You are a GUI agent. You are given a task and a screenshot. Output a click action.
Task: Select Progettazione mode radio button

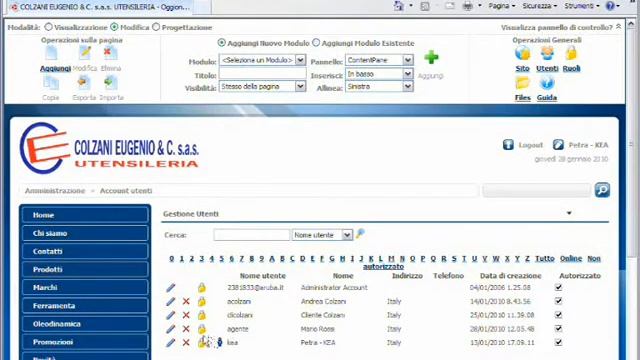click(156, 27)
